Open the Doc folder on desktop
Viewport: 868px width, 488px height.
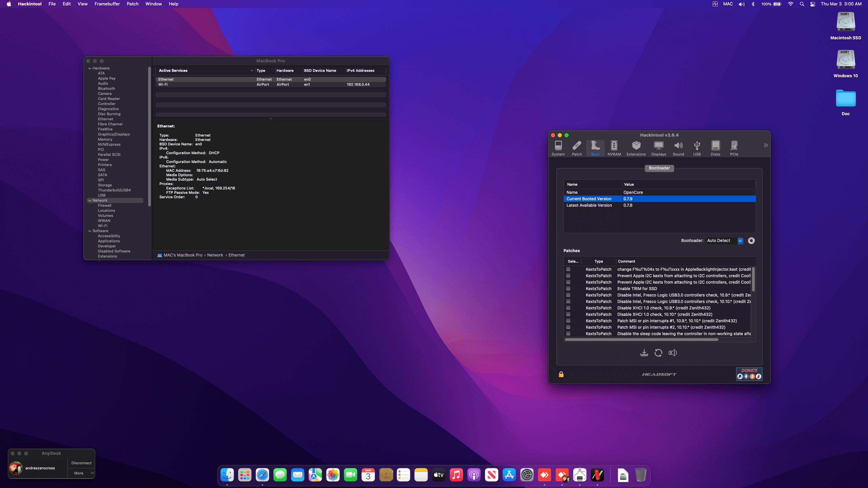(846, 102)
